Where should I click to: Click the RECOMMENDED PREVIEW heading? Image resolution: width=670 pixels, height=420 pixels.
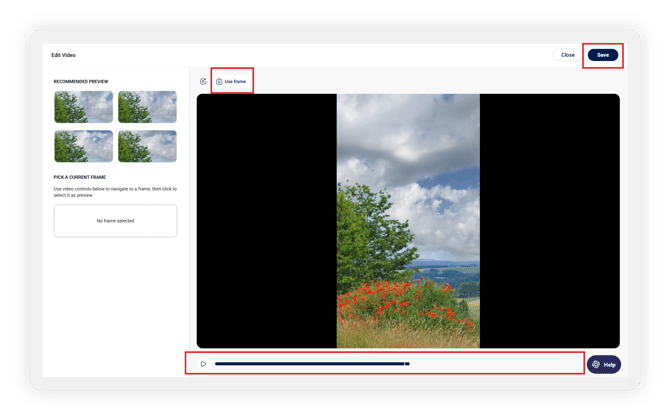click(x=81, y=82)
